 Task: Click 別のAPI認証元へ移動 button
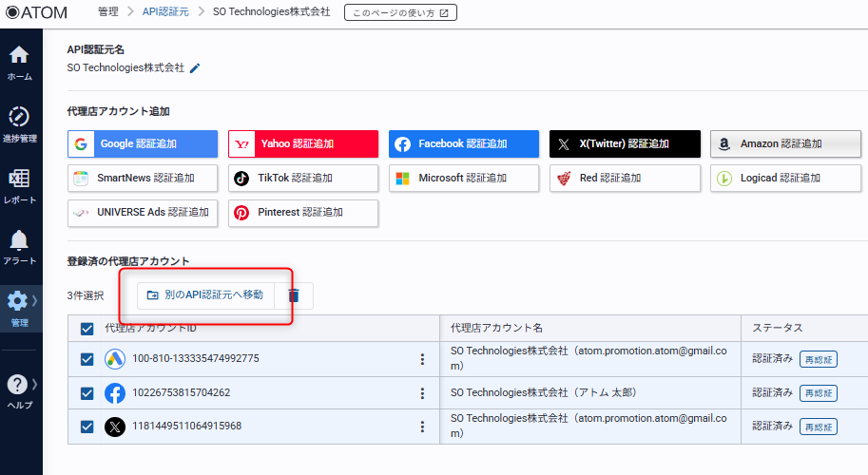point(205,295)
